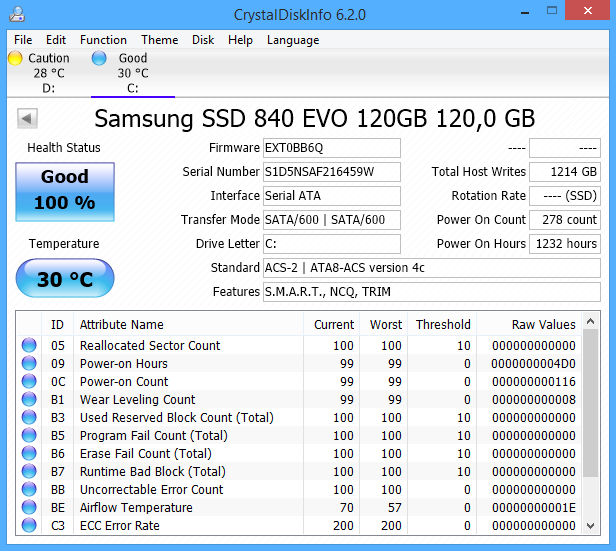
Task: Open the Theme menu
Action: 160,40
